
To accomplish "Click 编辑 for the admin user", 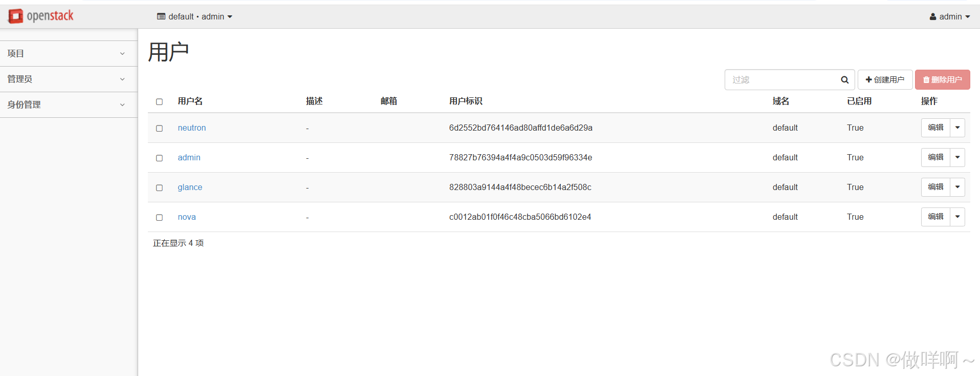I will tap(935, 157).
